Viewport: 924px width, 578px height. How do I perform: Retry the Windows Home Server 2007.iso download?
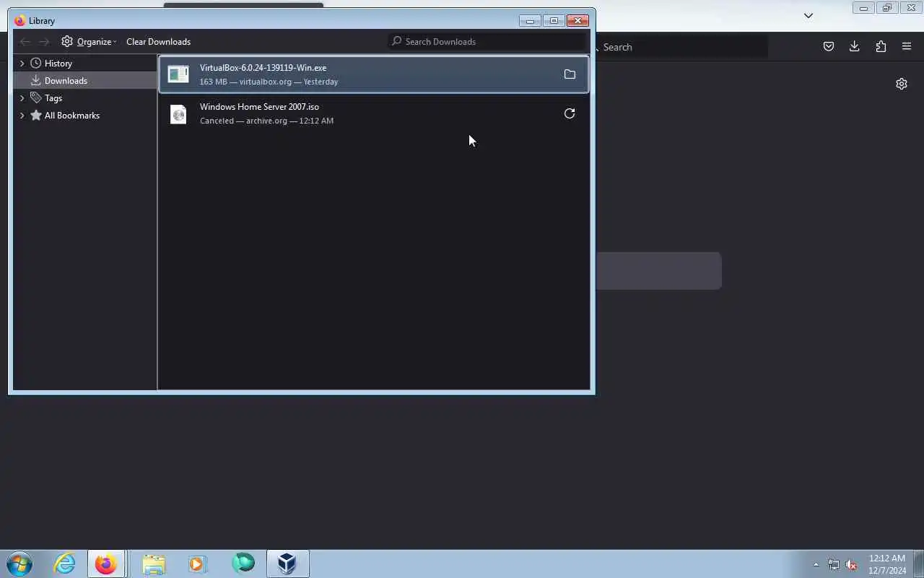[x=570, y=113]
